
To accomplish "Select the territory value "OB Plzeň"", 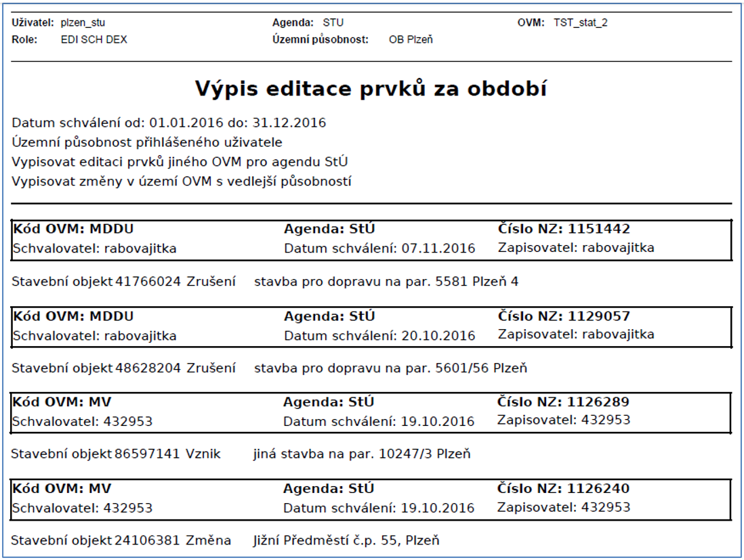I will (411, 39).
